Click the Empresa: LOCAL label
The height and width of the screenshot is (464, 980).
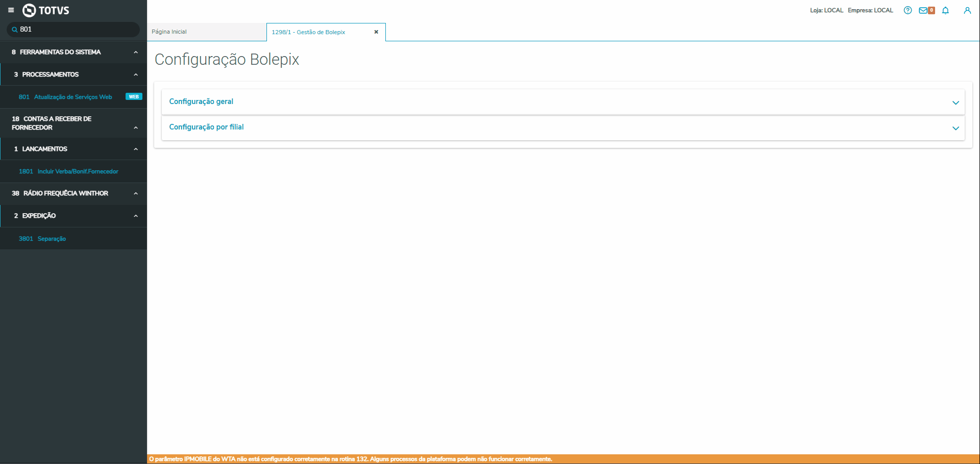point(870,10)
